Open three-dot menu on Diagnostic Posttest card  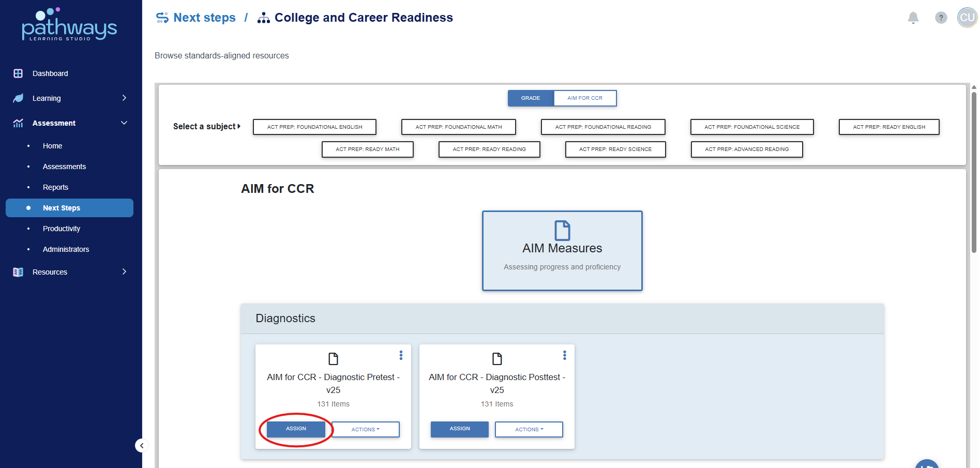pos(565,355)
